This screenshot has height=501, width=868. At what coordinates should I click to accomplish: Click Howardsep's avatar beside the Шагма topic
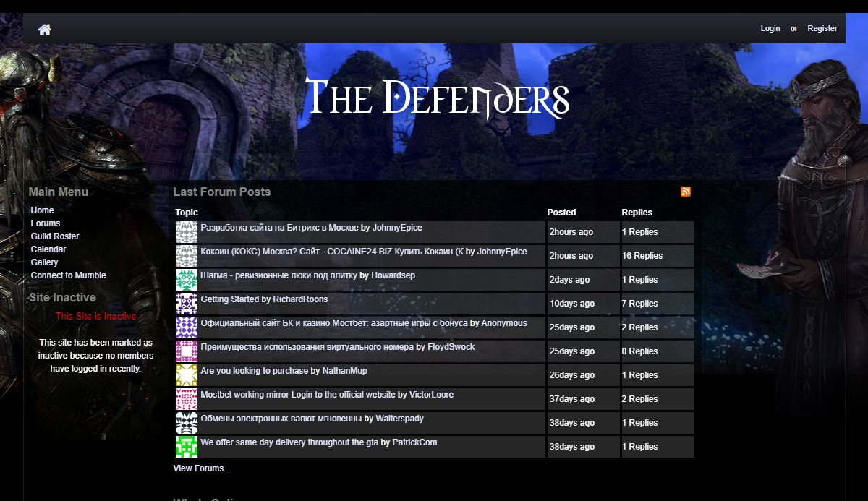(x=187, y=280)
